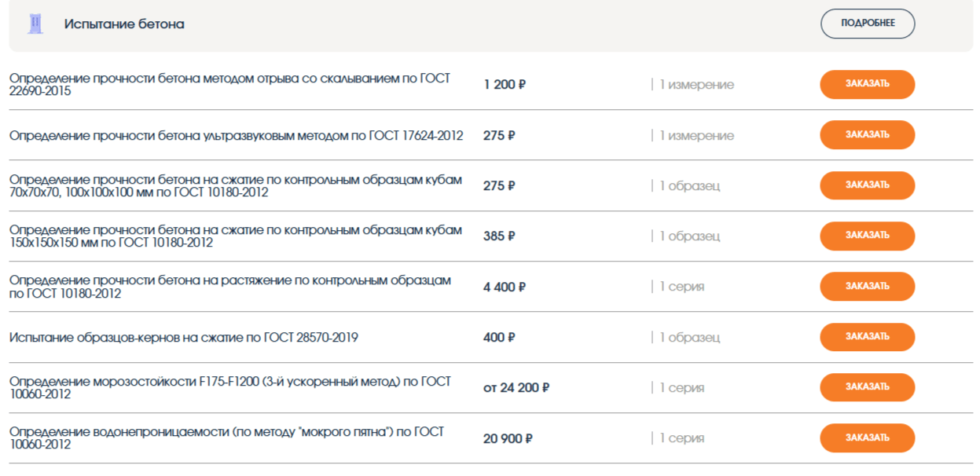Open the Подробнее button for concrete testing
This screenshot has width=980, height=476.
(x=868, y=24)
